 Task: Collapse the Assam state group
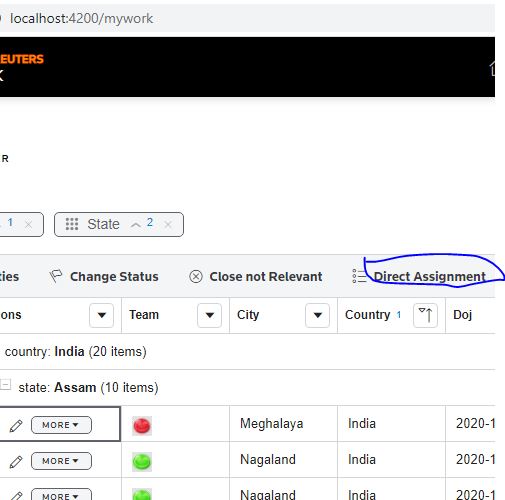tap(5, 384)
